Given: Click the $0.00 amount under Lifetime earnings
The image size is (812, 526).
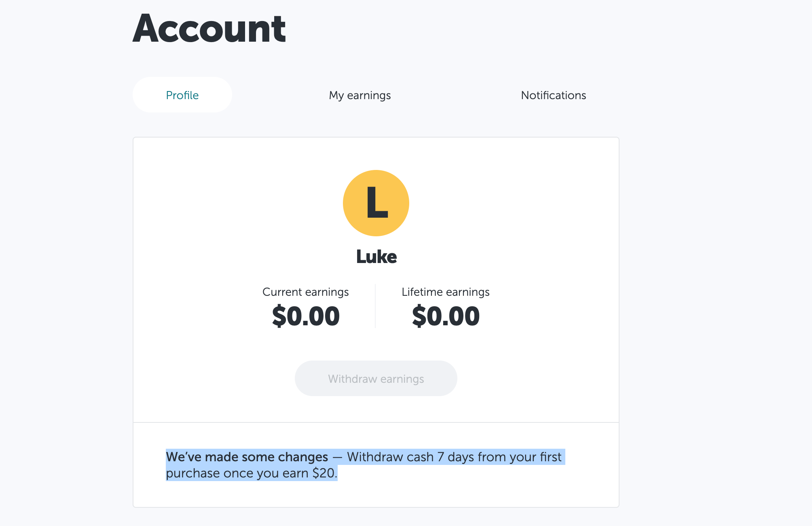Looking at the screenshot, I should (446, 316).
